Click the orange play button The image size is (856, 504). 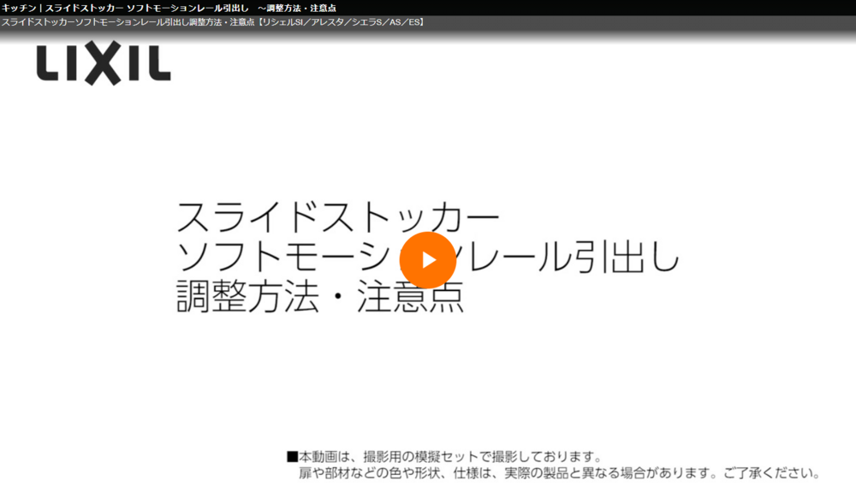click(427, 260)
